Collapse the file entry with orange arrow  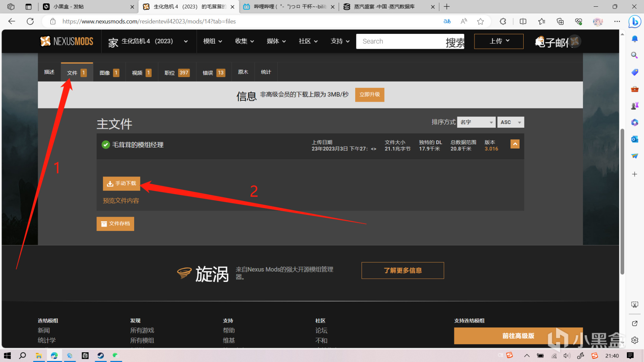[x=515, y=144]
